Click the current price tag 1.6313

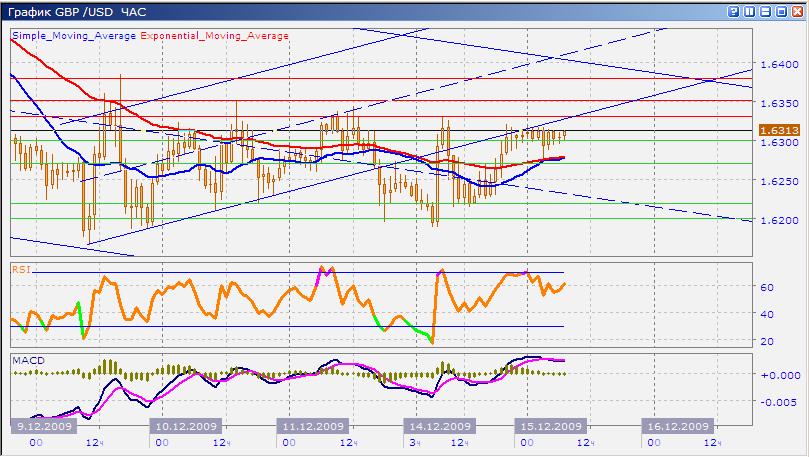click(x=779, y=130)
